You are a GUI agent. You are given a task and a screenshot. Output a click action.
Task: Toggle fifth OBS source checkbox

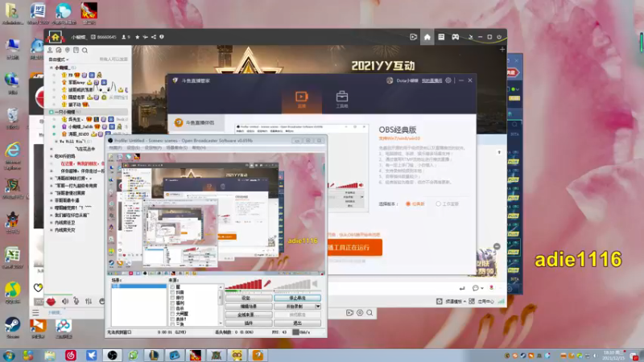coord(172,308)
